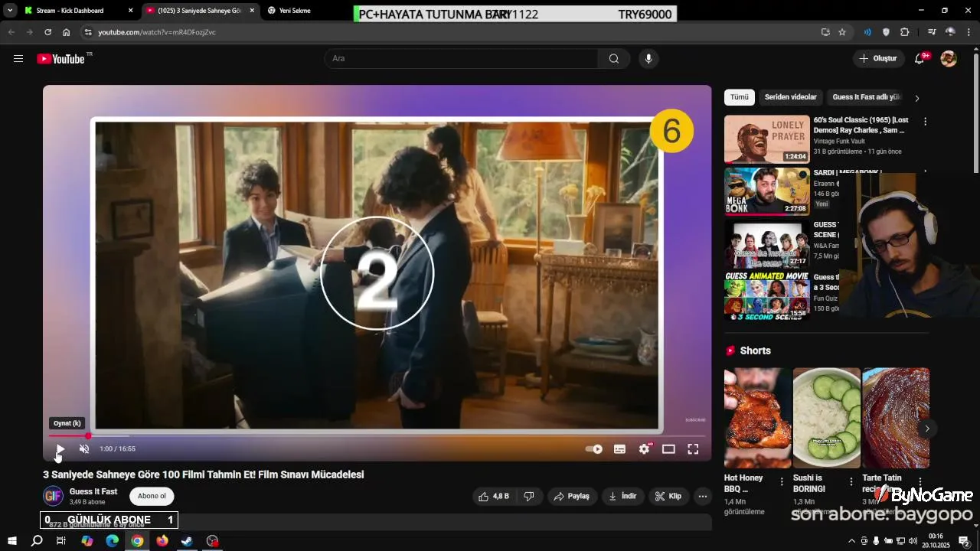Create content with the Oluştur button
This screenshot has width=980, height=551.
(x=879, y=59)
